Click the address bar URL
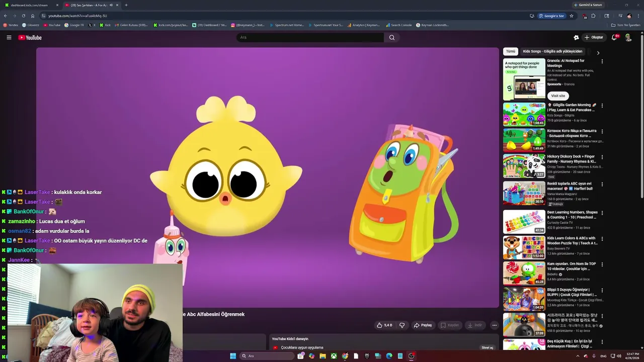Viewport: 644px width, 362px height. pyautogui.click(x=78, y=16)
